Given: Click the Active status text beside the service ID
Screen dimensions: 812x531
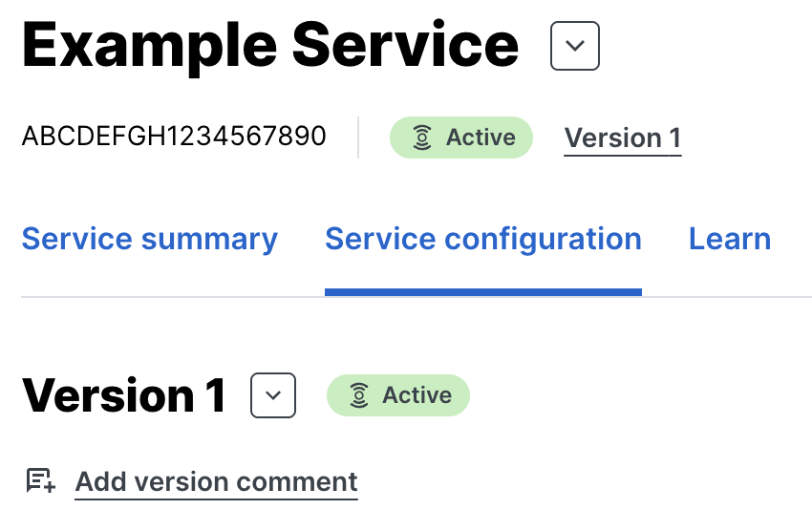Looking at the screenshot, I should pyautogui.click(x=481, y=138).
